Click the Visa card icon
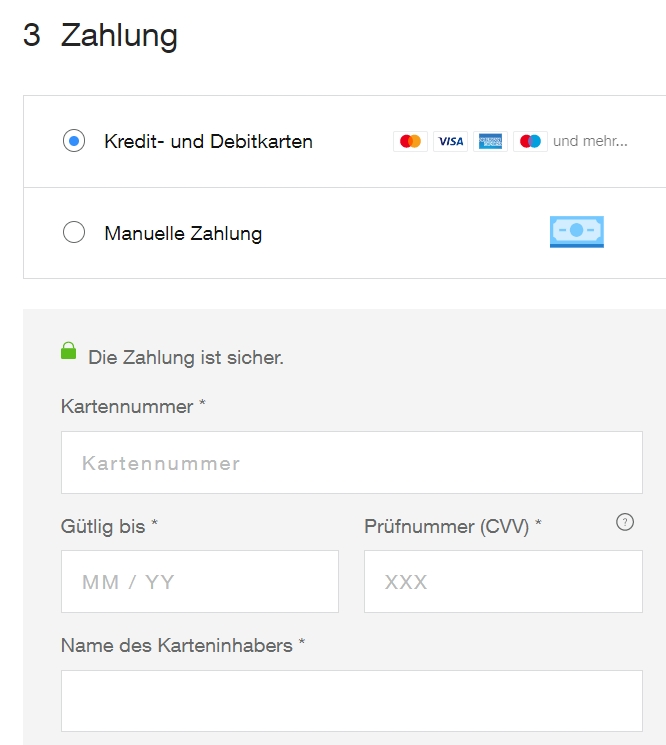 coord(450,141)
